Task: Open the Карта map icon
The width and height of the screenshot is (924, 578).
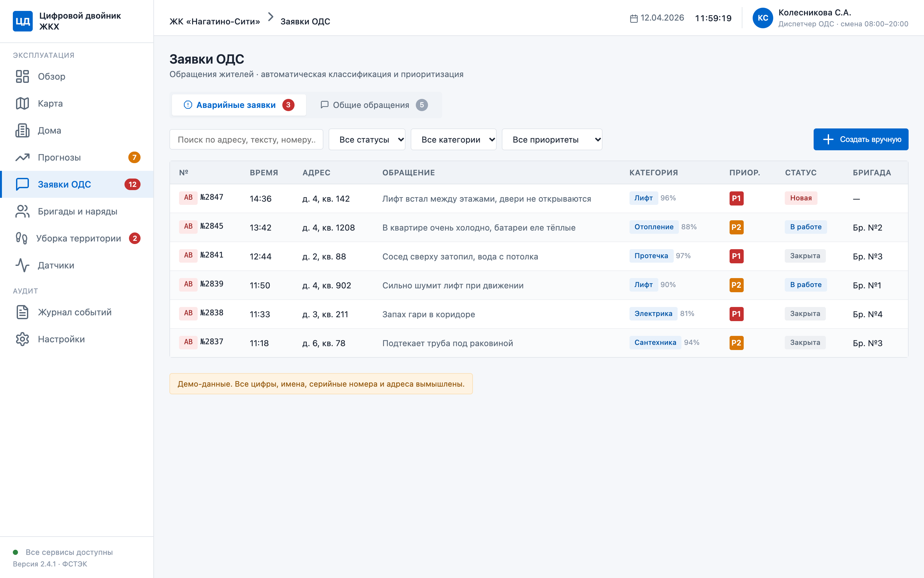Action: coord(22,104)
